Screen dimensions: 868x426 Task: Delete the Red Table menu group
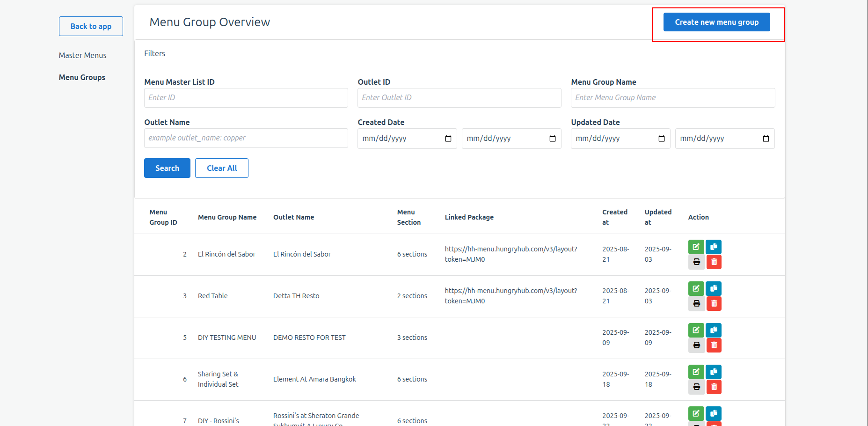coord(713,303)
